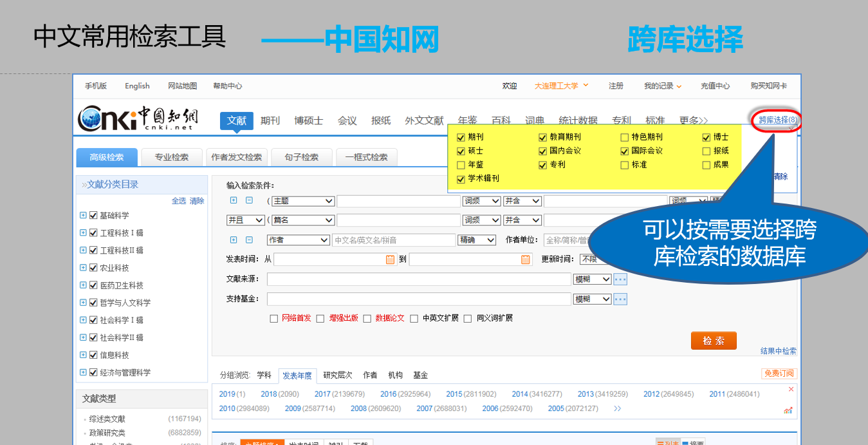Click 全选 in category directory
The height and width of the screenshot is (445, 868).
(179, 201)
